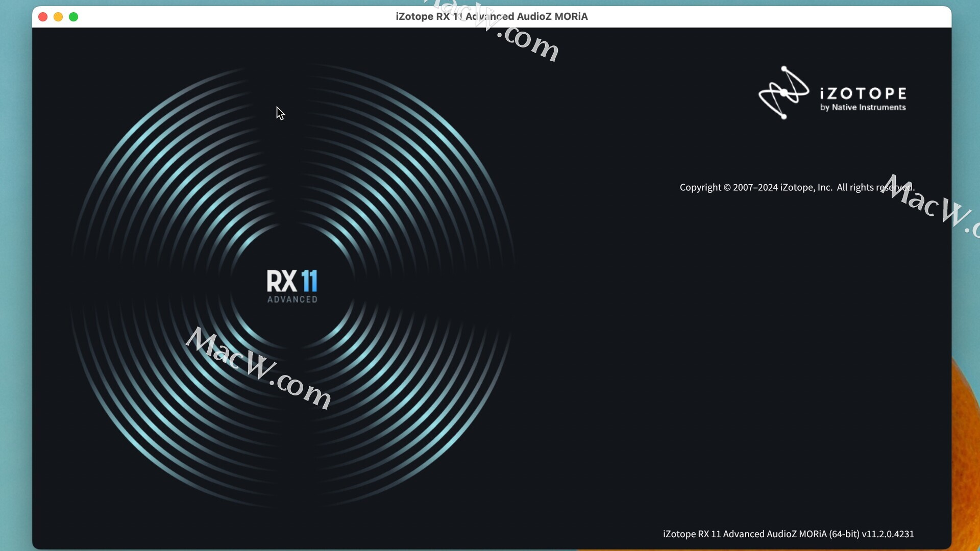Minimize the window with yellow button
Image resolution: width=980 pixels, height=551 pixels.
58,17
